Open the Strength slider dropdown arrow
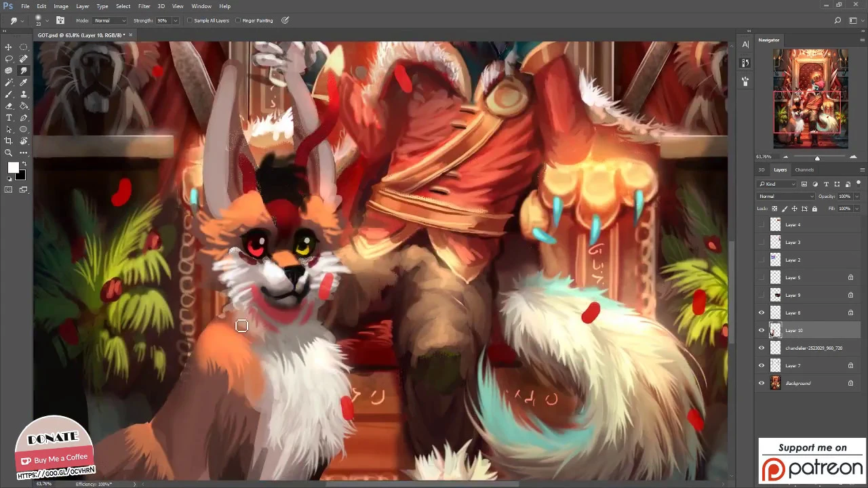Screen dimensions: 868x488 click(176, 20)
